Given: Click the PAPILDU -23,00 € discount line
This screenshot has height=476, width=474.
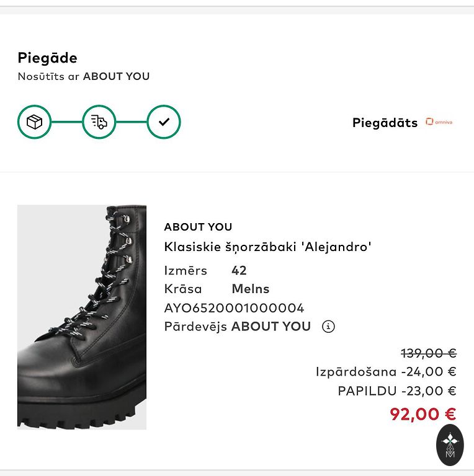Looking at the screenshot, I should coord(397,390).
